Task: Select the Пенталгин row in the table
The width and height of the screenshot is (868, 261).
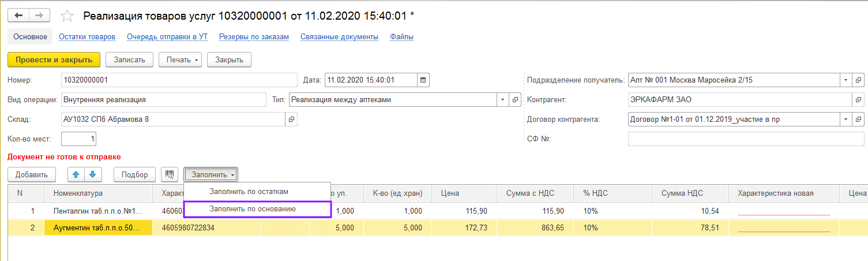Action: pos(97,211)
